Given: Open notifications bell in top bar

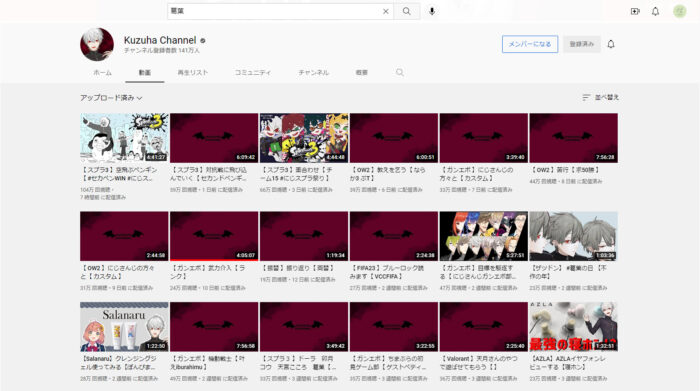Looking at the screenshot, I should [x=655, y=11].
